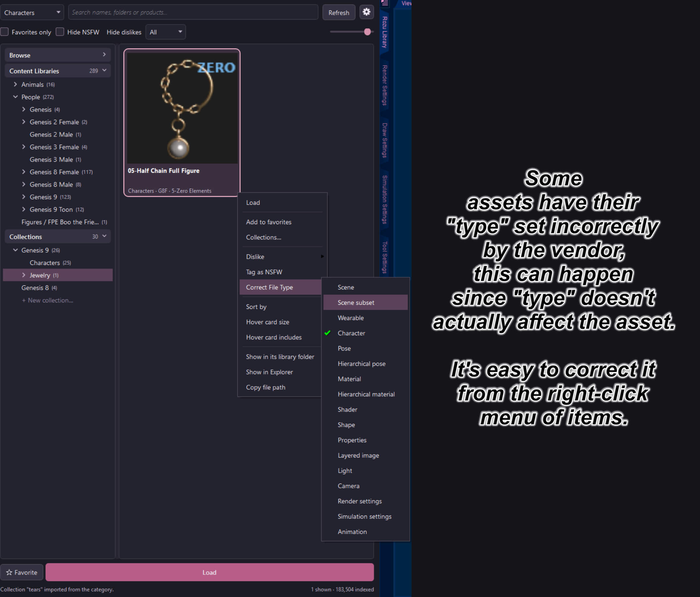Viewport: 700px width, 597px height.
Task: Choose Tag as NSFW menu entry
Action: pos(282,272)
